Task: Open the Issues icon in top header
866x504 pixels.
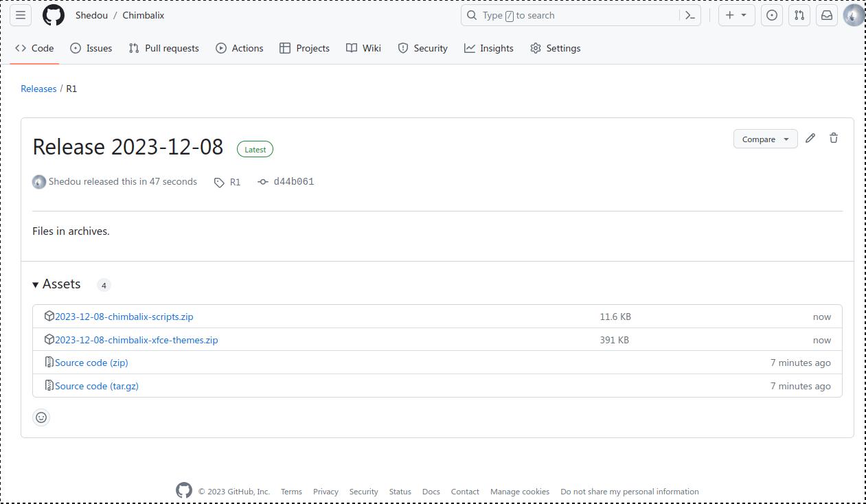Action: click(x=772, y=15)
